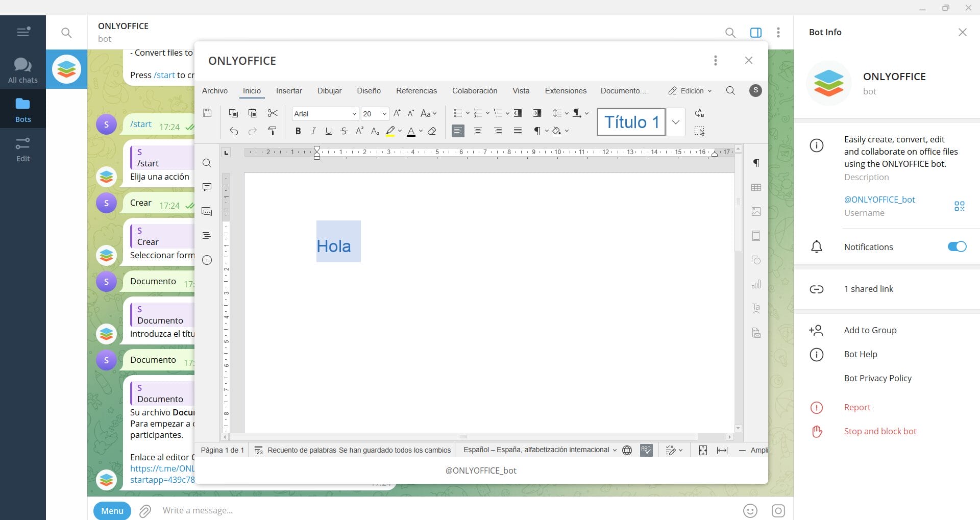Click the Select all icon in toolbar
The image size is (980, 520).
pyautogui.click(x=699, y=131)
